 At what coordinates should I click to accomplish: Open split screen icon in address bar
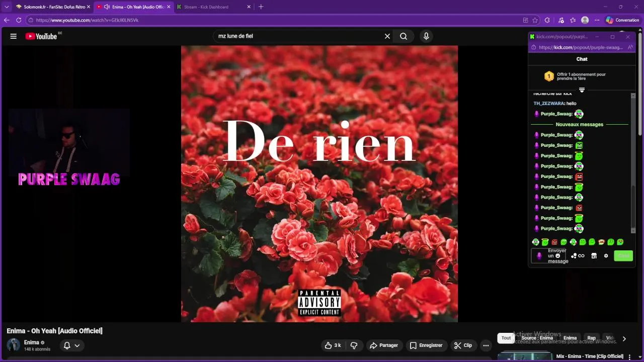[525, 20]
